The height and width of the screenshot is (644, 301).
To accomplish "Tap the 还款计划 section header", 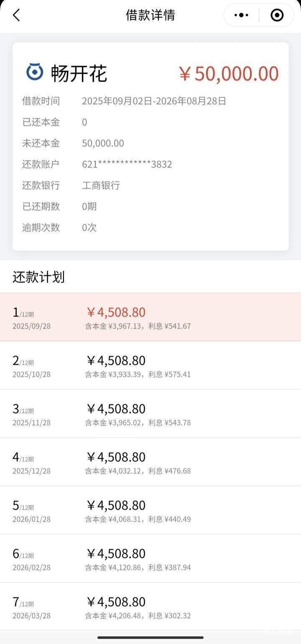I will [38, 277].
